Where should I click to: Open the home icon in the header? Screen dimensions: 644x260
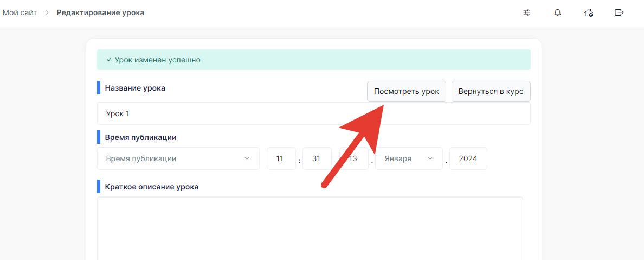pyautogui.click(x=588, y=12)
